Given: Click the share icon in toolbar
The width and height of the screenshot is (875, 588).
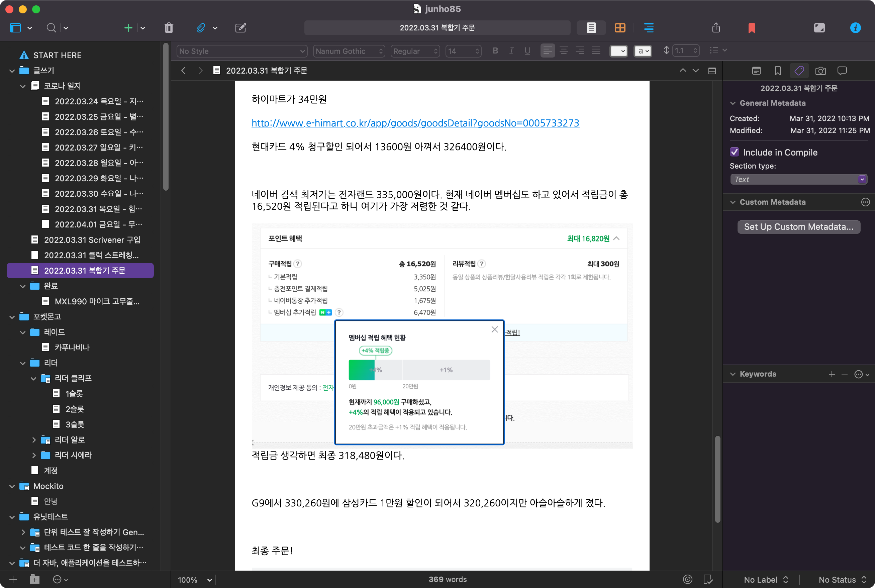Looking at the screenshot, I should point(716,28).
